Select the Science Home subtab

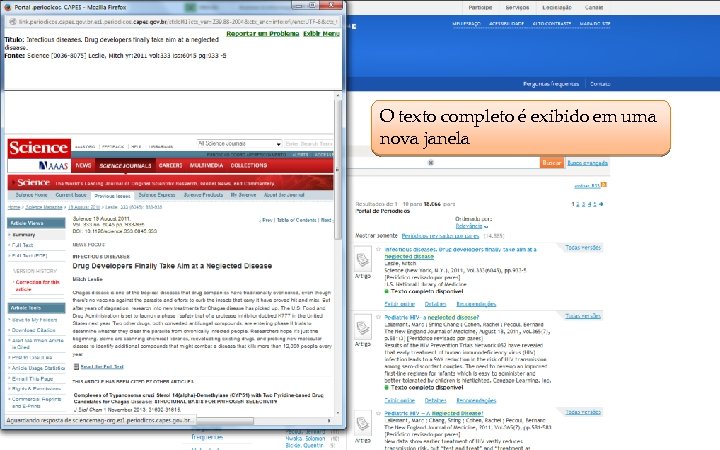coord(31,195)
